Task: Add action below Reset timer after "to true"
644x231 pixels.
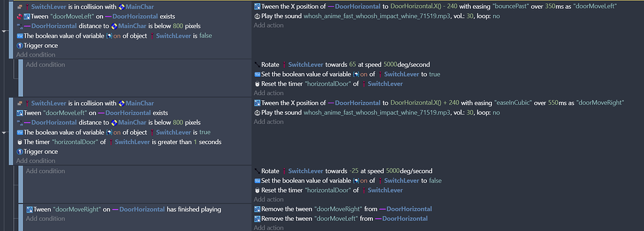Action: point(269,93)
